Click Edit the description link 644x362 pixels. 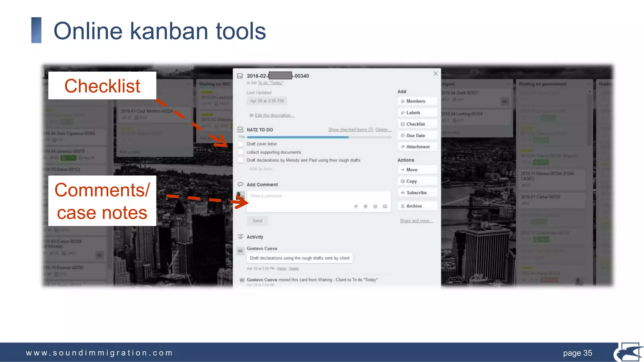(x=275, y=115)
